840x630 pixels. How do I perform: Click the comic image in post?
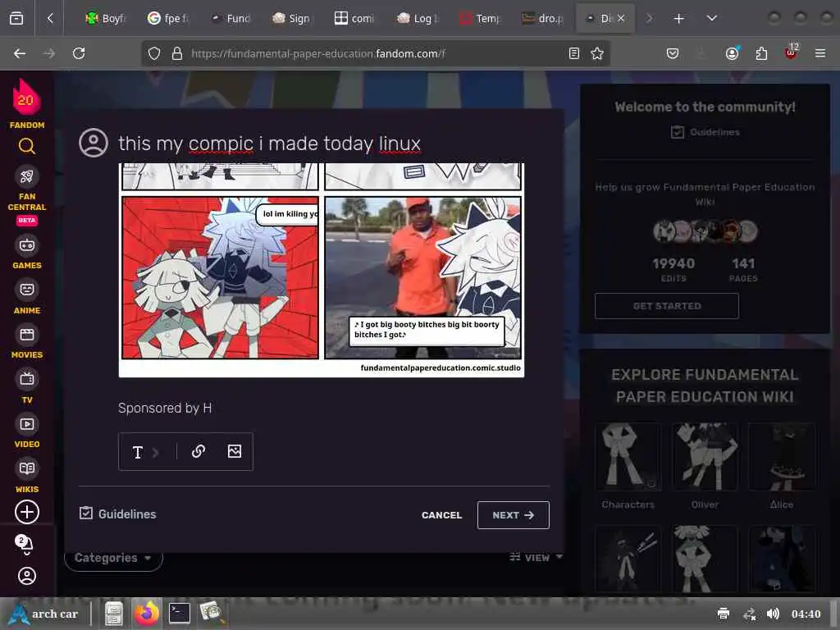tap(322, 271)
